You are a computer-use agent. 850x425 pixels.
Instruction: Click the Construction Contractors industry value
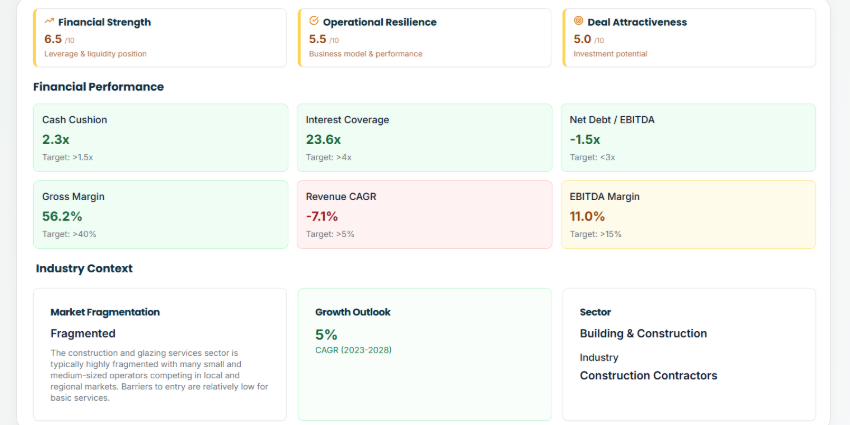coord(648,375)
